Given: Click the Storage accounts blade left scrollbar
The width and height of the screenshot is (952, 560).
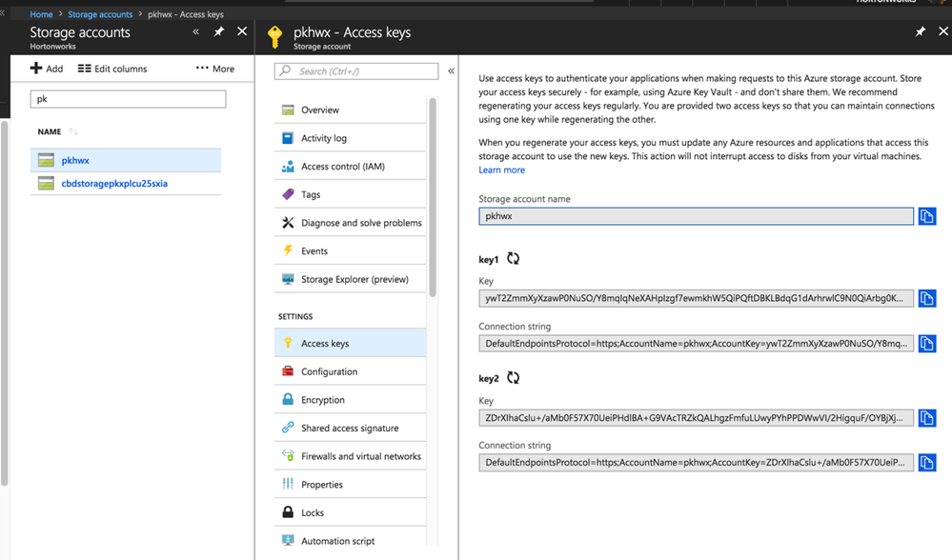Looking at the screenshot, I should coord(4,304).
